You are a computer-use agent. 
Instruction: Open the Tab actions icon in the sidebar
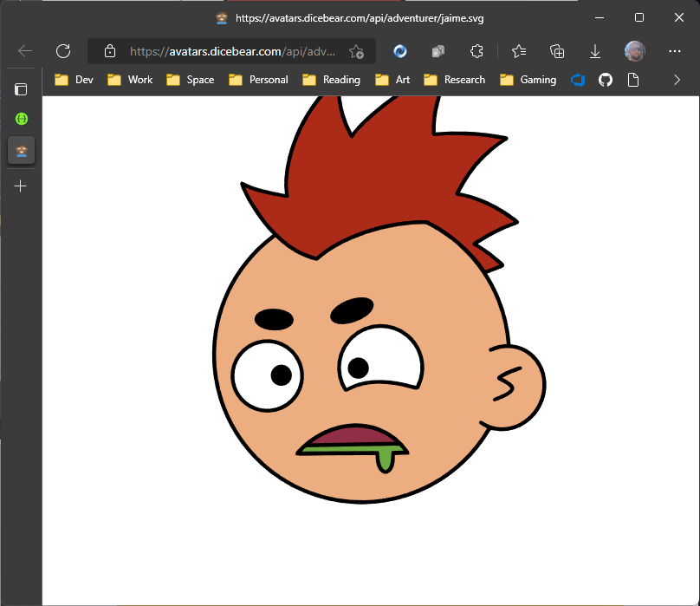[21, 89]
